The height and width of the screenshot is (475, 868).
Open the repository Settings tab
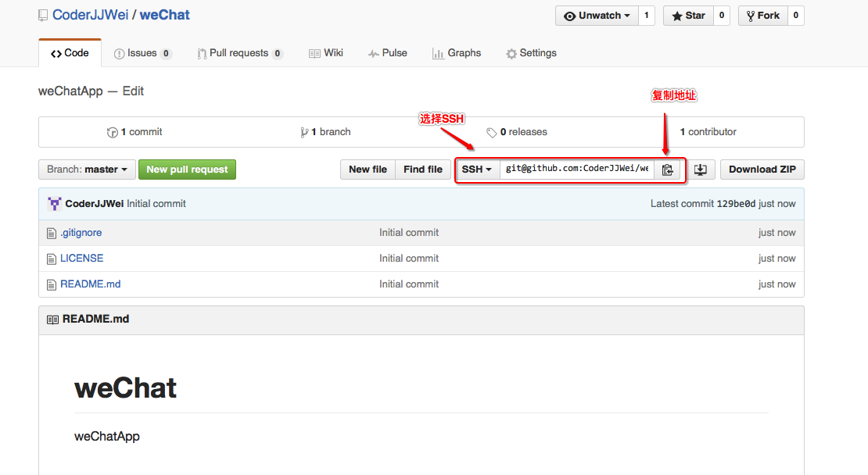(x=531, y=53)
